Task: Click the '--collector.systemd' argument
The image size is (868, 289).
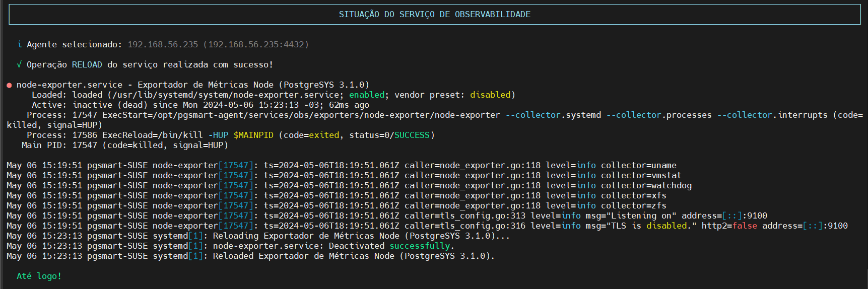Action: 553,115
